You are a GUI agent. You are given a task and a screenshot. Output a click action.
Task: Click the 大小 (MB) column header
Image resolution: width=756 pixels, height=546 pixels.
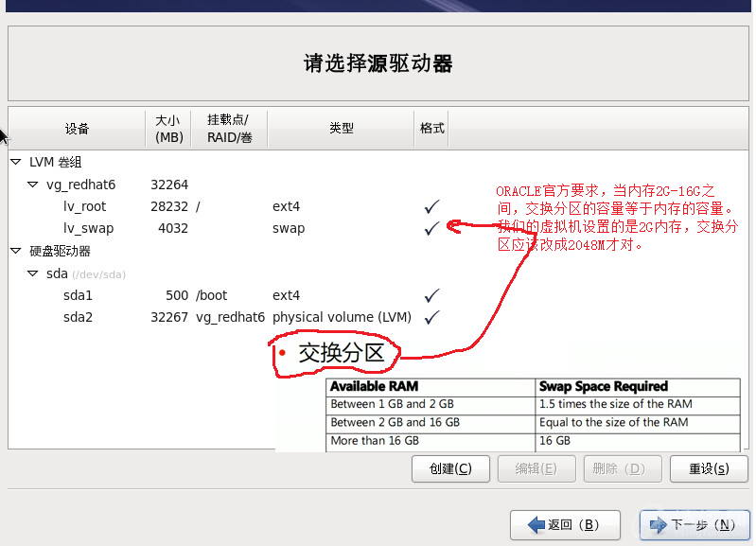[169, 129]
